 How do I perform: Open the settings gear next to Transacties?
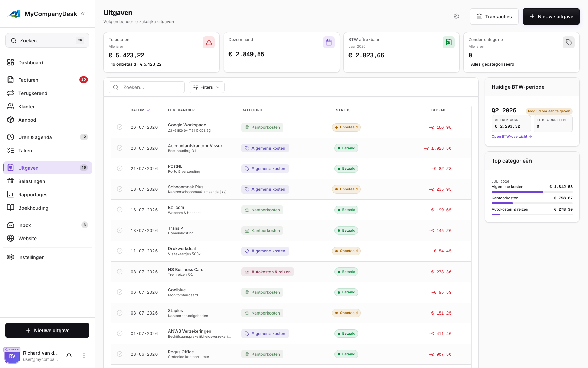click(456, 16)
